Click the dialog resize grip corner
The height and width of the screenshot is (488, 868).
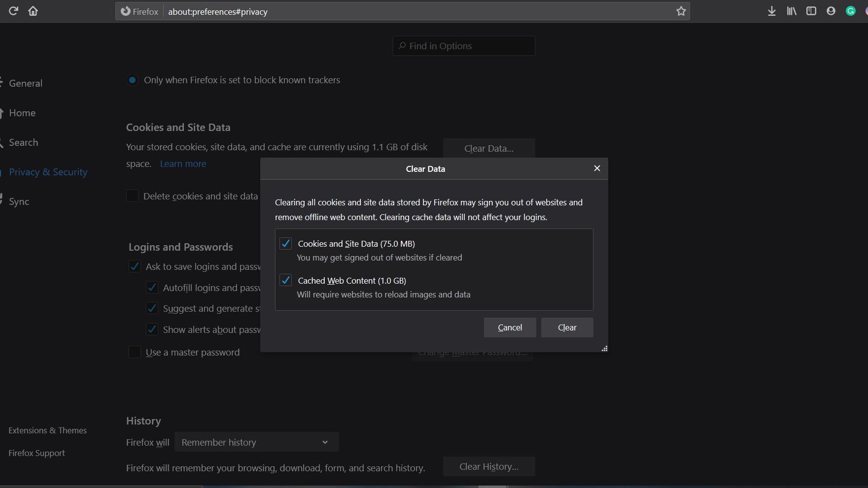click(604, 348)
